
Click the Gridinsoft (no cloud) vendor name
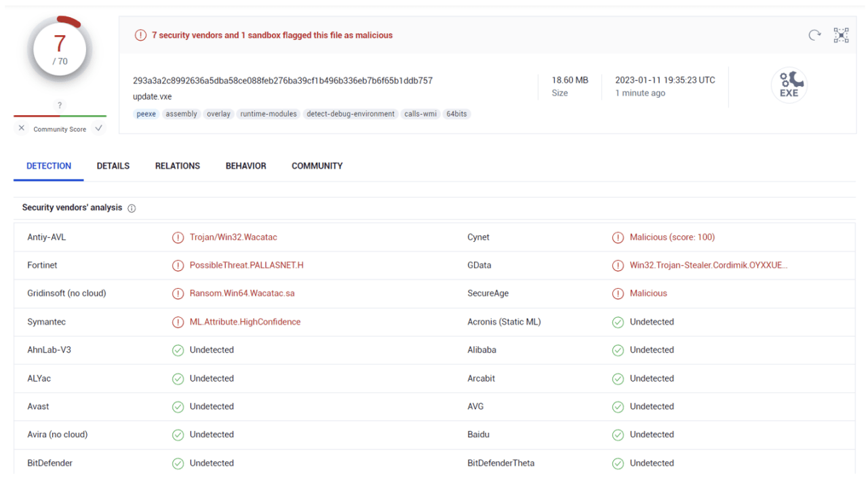pos(66,293)
